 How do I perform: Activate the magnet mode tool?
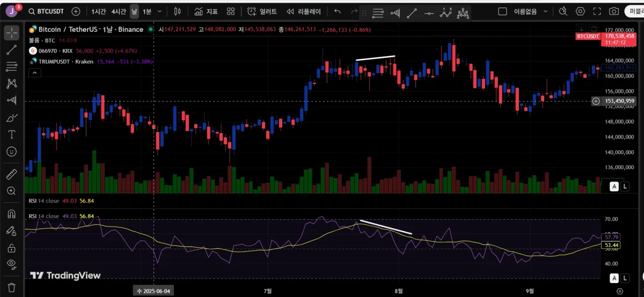(x=11, y=213)
